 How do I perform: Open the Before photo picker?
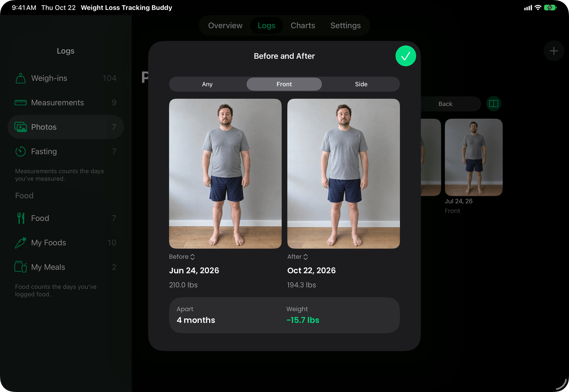182,257
